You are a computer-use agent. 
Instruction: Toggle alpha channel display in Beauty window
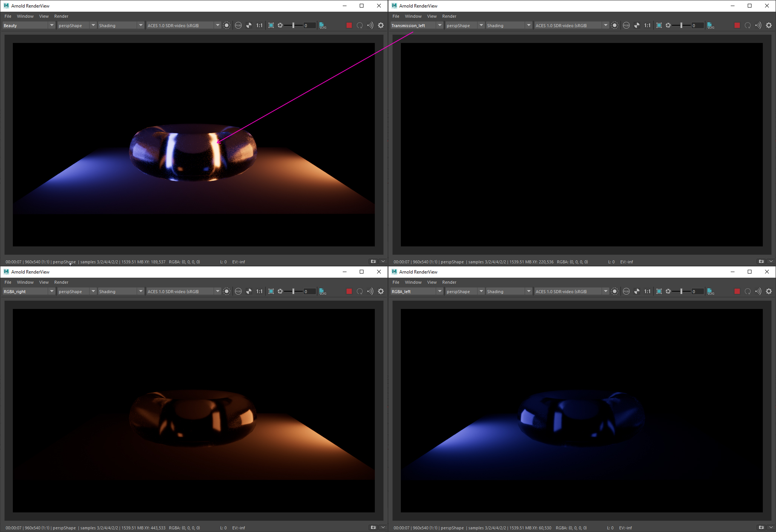click(249, 26)
